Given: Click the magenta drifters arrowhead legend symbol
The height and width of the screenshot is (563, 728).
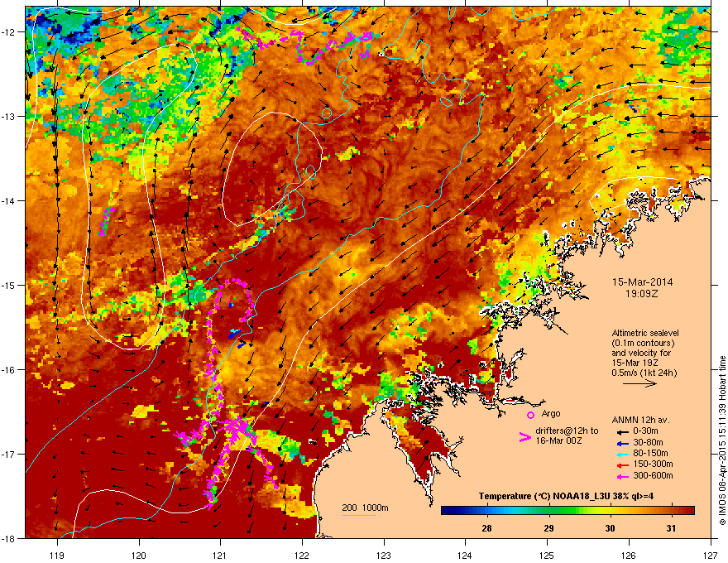Looking at the screenshot, I should click(524, 437).
